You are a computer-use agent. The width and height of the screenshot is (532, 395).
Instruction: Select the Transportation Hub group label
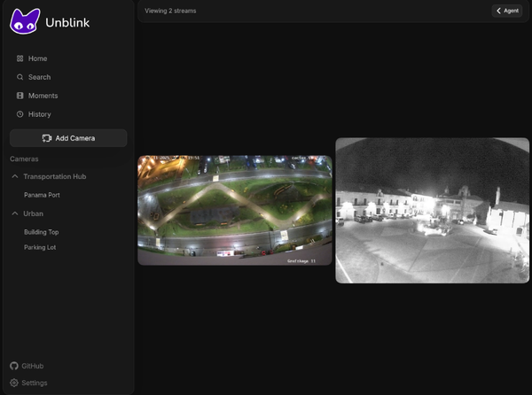55,176
